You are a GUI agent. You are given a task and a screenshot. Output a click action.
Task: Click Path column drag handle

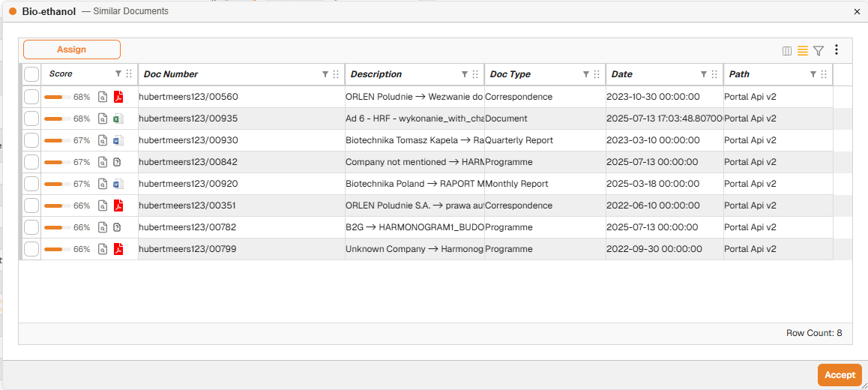coord(824,74)
